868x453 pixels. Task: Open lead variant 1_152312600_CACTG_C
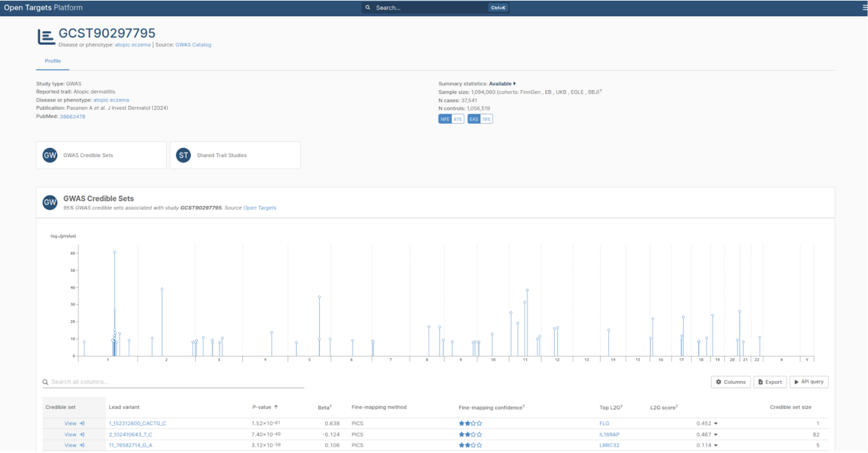point(137,423)
